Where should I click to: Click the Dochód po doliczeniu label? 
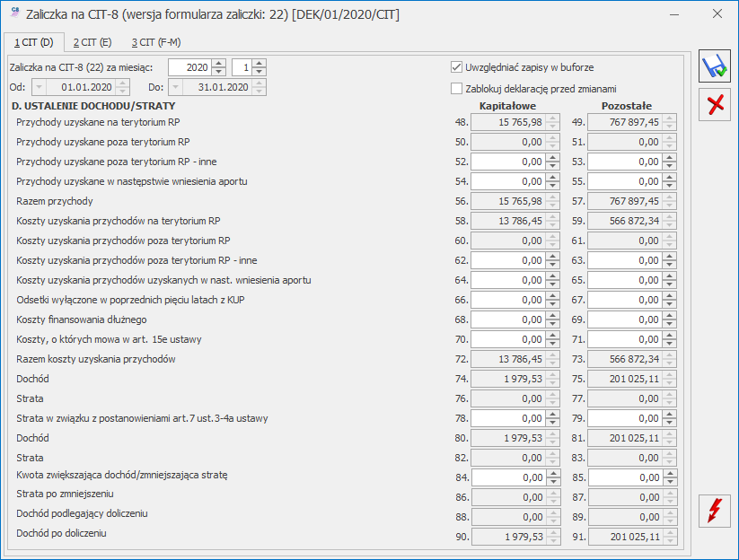(x=61, y=534)
